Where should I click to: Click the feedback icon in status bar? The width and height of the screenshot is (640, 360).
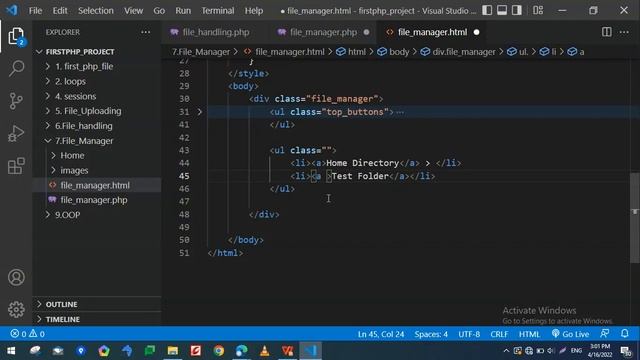coord(604,334)
